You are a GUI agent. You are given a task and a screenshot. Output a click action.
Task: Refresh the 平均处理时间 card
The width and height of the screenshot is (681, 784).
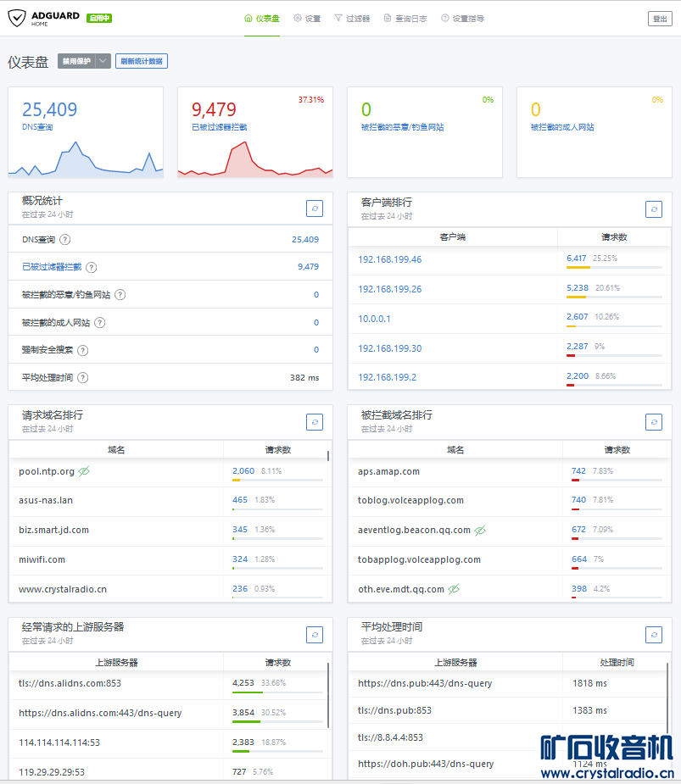coord(654,635)
